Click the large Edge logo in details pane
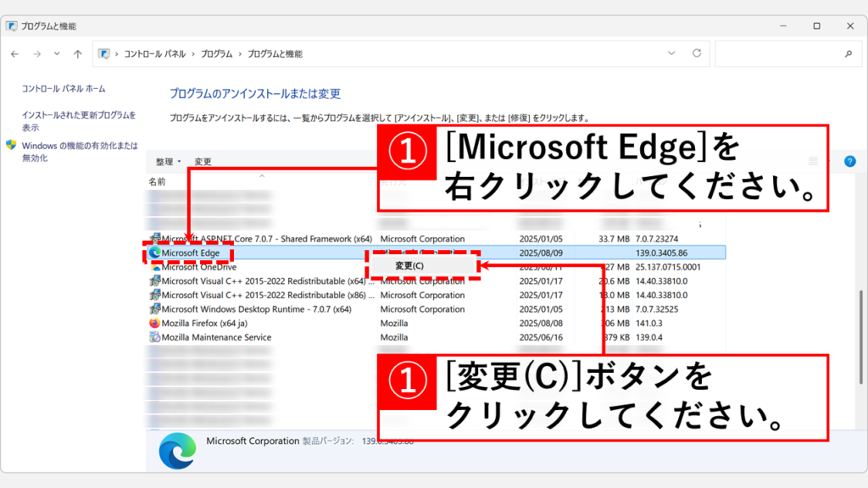This screenshot has width=868, height=488. [177, 451]
